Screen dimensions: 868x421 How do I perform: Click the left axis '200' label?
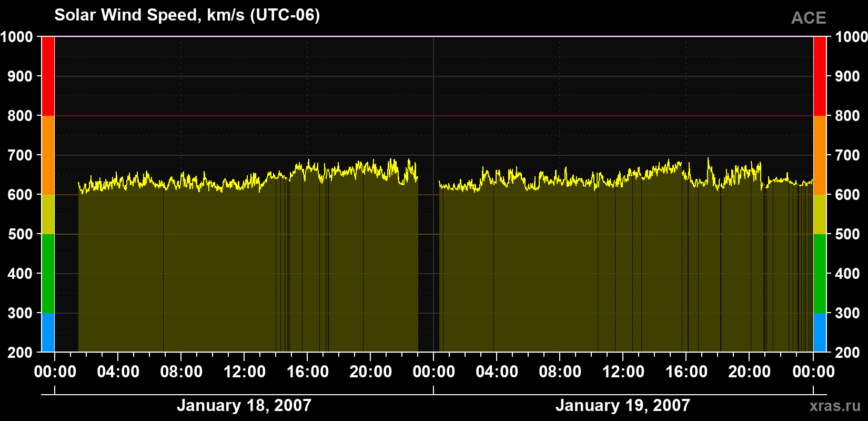click(x=21, y=353)
